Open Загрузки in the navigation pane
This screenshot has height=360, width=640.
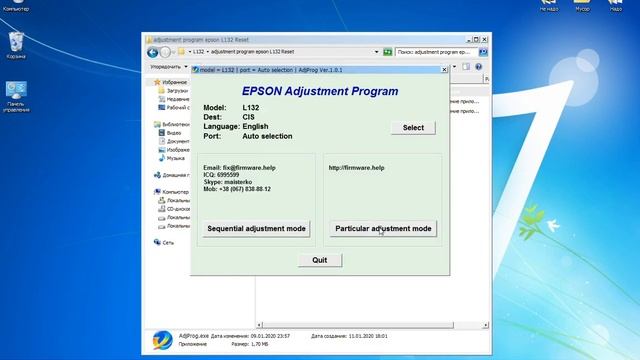[173, 91]
